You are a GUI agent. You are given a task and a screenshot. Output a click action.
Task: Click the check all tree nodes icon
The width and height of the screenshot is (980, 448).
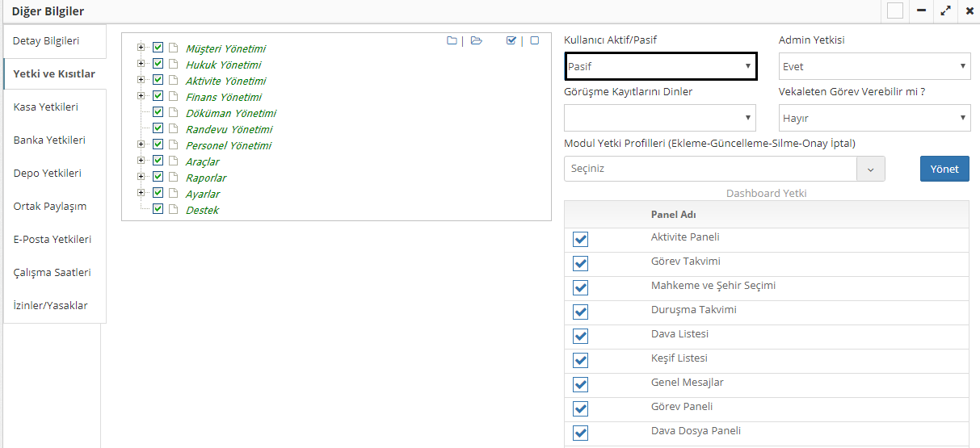511,41
